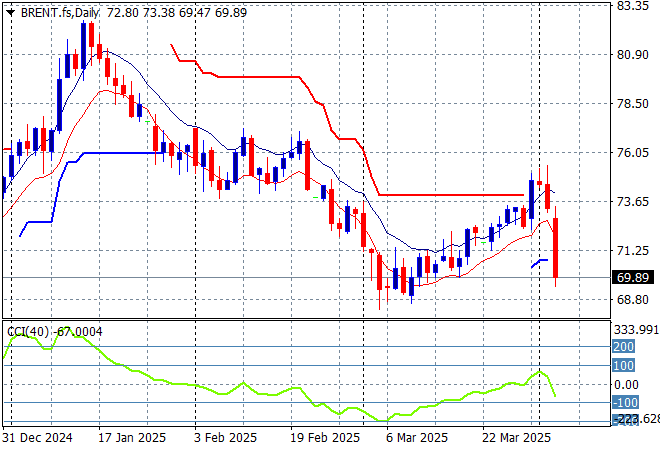Click the 19 Feb 2025 date label
The image size is (660, 450).
pos(325,438)
